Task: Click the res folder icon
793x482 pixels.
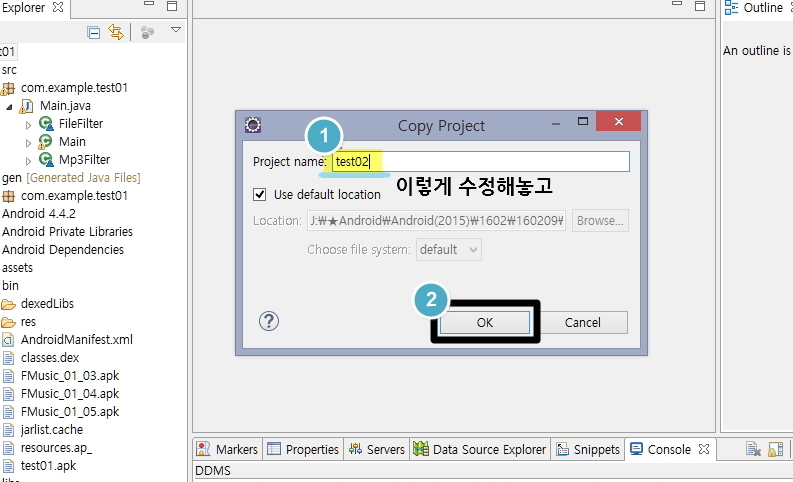Action: pyautogui.click(x=9, y=322)
